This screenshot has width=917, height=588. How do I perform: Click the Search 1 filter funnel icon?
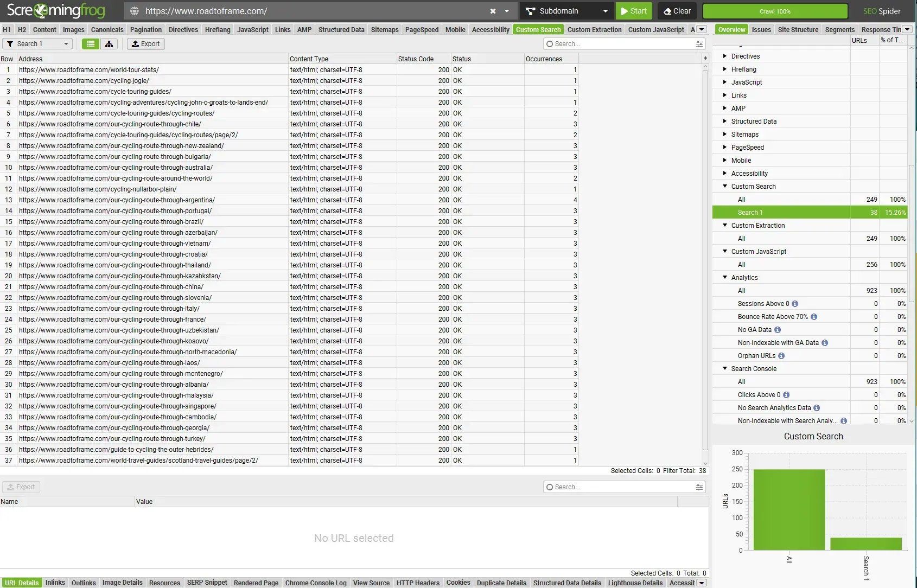click(10, 44)
